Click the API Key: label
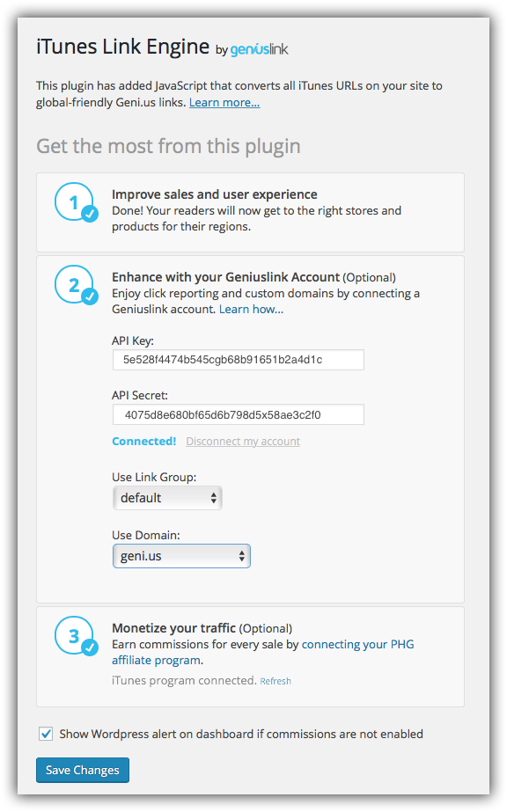The image size is (507, 812). (133, 340)
